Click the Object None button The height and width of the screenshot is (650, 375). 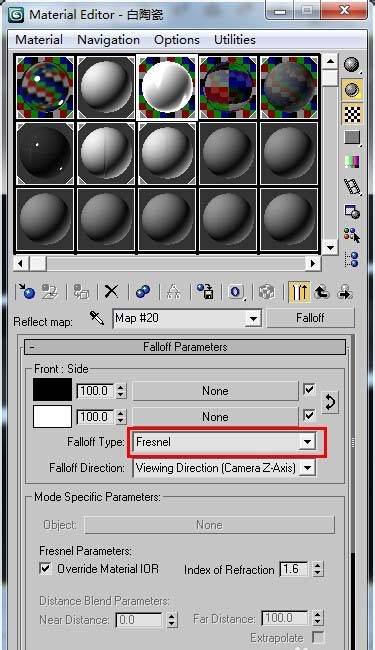[209, 525]
